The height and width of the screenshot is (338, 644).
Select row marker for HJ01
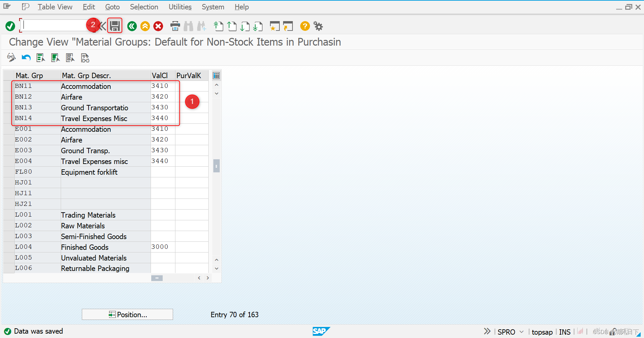[9, 182]
